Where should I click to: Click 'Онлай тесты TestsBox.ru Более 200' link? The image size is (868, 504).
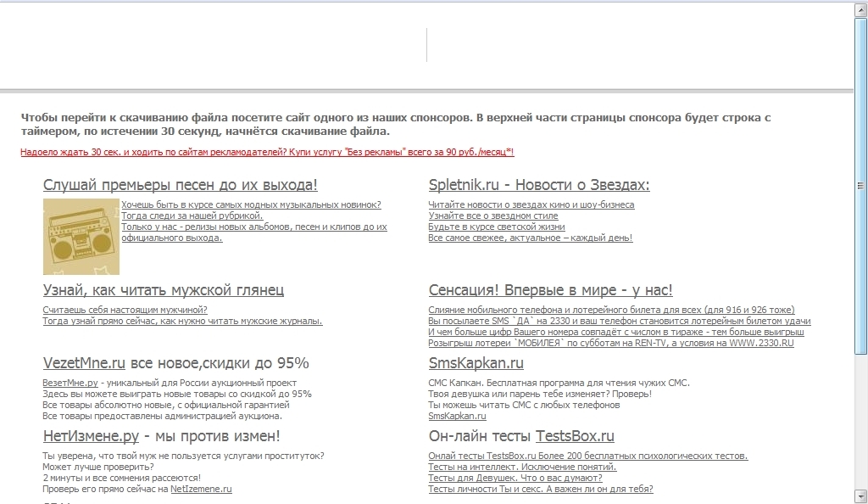(588, 456)
